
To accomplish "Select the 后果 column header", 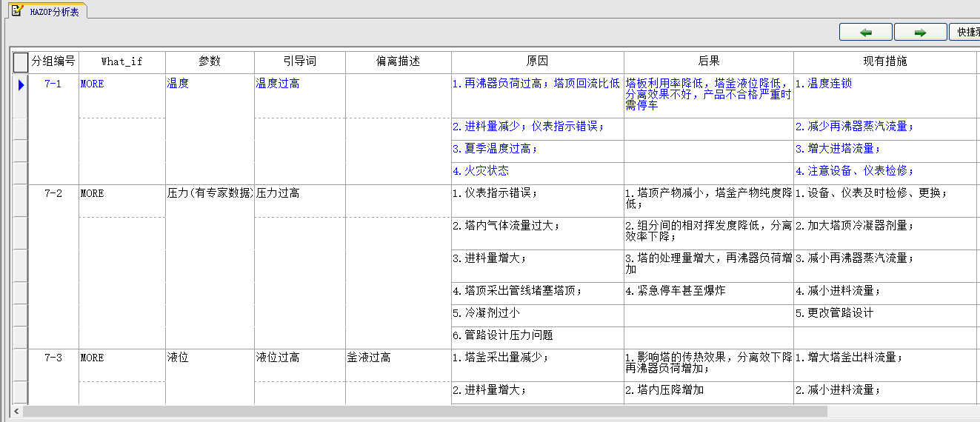I will (x=709, y=61).
